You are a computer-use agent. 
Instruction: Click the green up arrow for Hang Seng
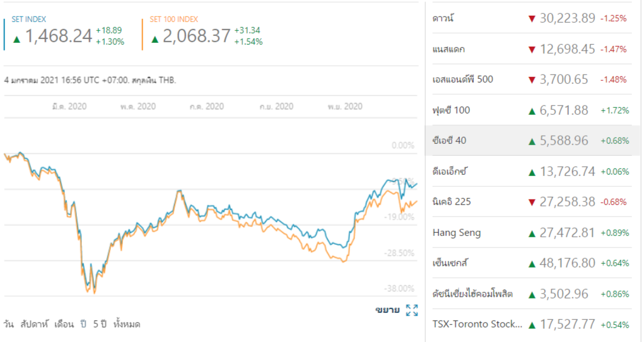point(532,233)
